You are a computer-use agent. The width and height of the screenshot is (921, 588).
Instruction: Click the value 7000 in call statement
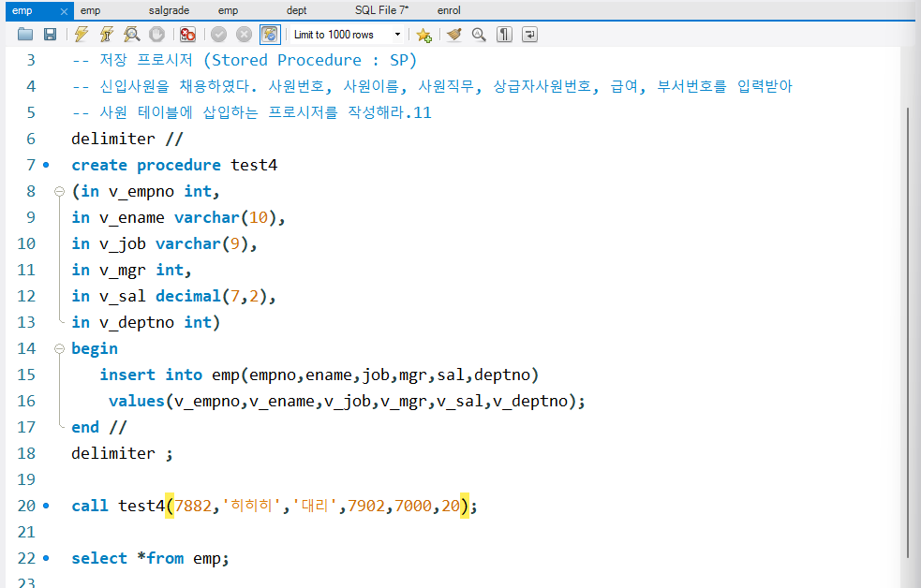tap(413, 506)
